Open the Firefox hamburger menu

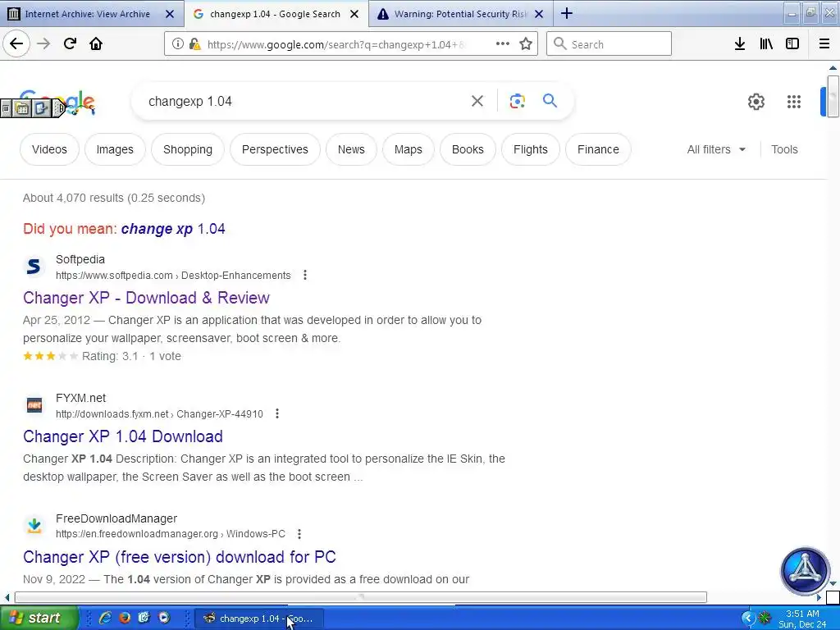(824, 44)
